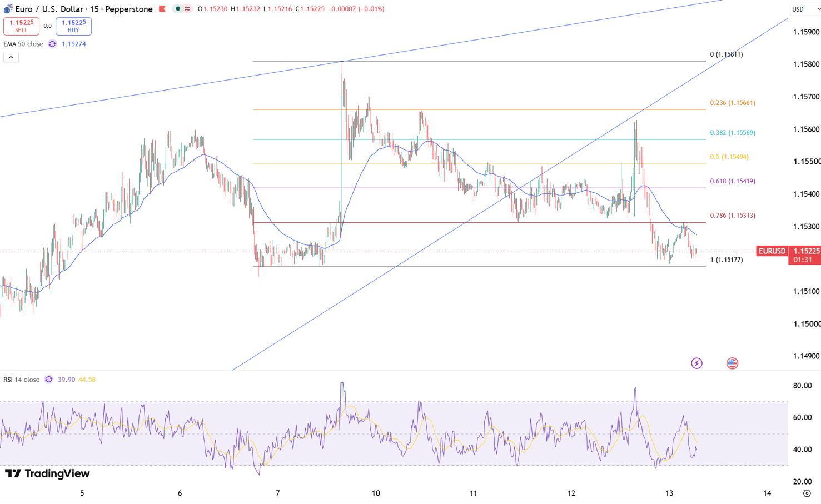The image size is (821, 504).
Task: Select the Fibonacci 0 (1.15811) level label
Action: pos(727,54)
